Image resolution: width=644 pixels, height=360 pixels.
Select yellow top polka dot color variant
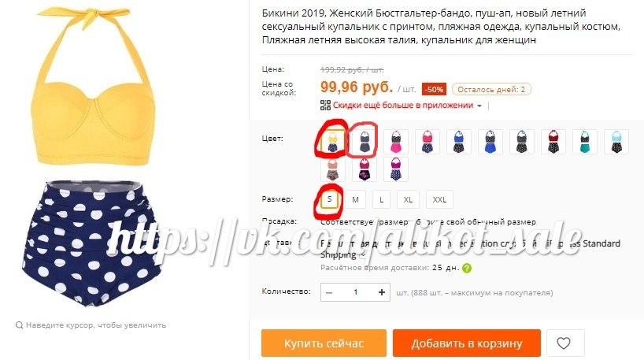coord(333,142)
